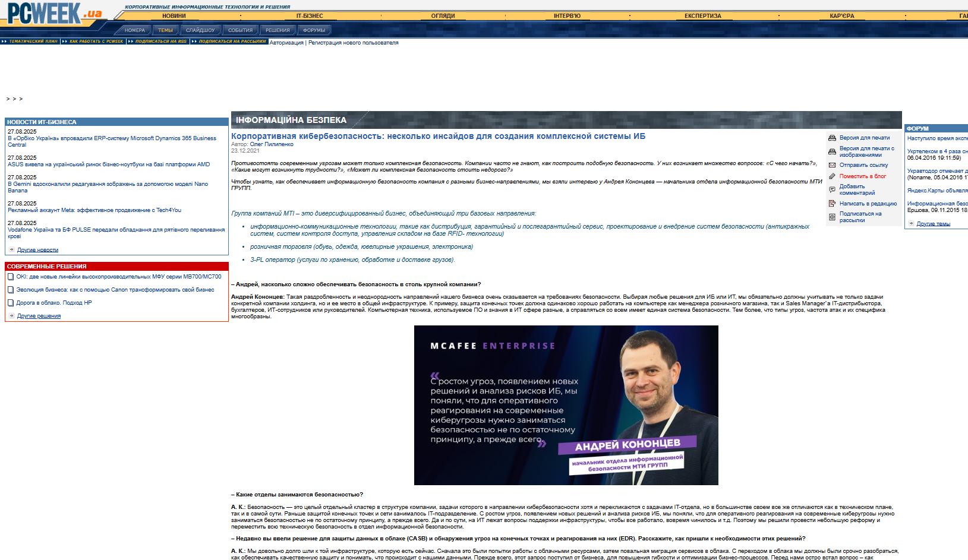Open the КАР'ЄРА top menu section
The width and height of the screenshot is (968, 560).
pyautogui.click(x=842, y=16)
